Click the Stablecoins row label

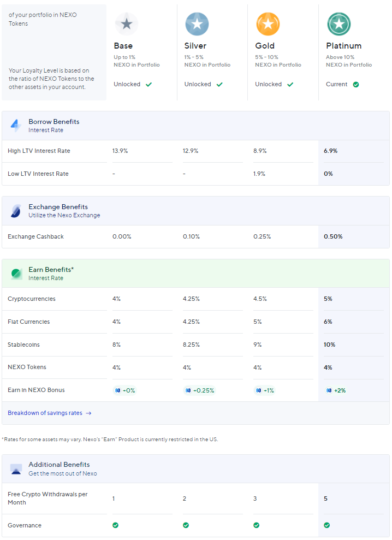[x=24, y=345]
